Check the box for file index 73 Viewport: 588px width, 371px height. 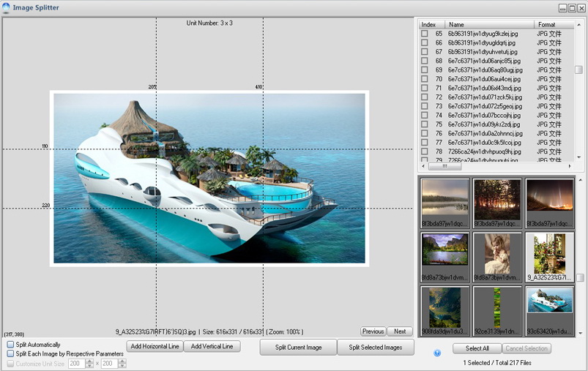click(425, 106)
